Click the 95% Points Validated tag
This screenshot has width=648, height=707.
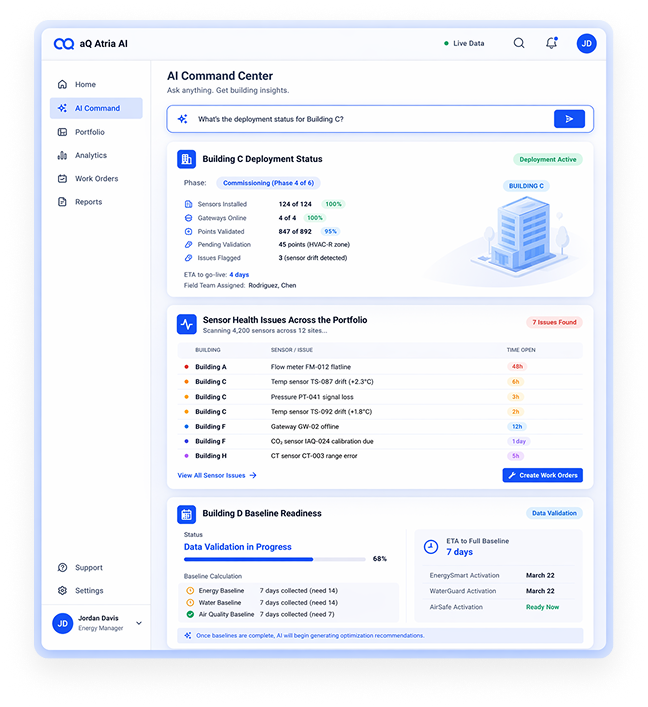point(331,231)
